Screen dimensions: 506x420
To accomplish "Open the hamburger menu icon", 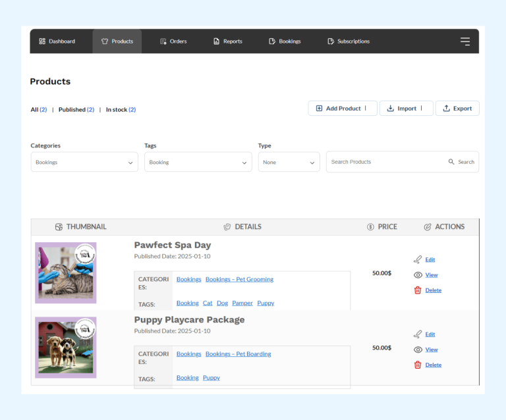I will (x=464, y=41).
